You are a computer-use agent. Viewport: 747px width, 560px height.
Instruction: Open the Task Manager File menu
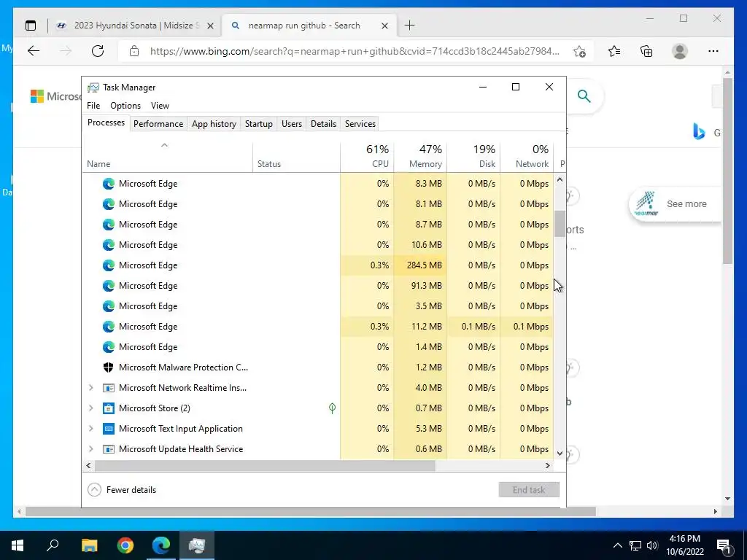tap(93, 106)
